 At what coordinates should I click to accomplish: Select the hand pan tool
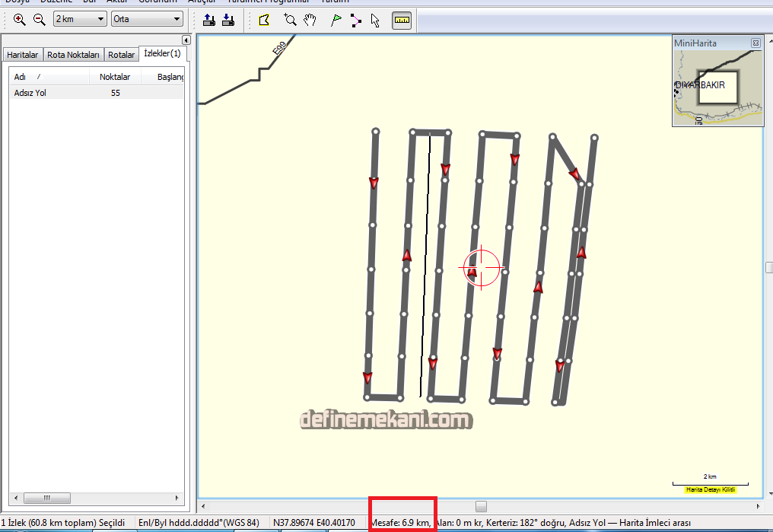click(x=310, y=20)
